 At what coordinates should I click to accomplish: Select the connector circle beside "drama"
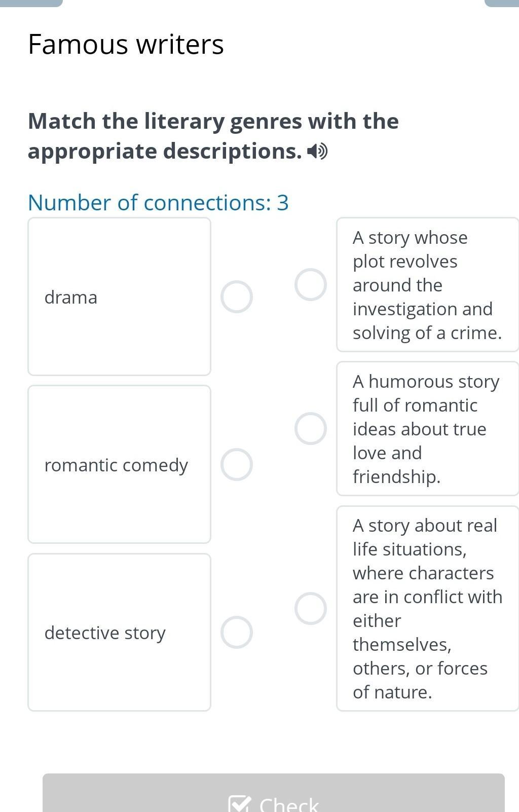click(x=236, y=297)
